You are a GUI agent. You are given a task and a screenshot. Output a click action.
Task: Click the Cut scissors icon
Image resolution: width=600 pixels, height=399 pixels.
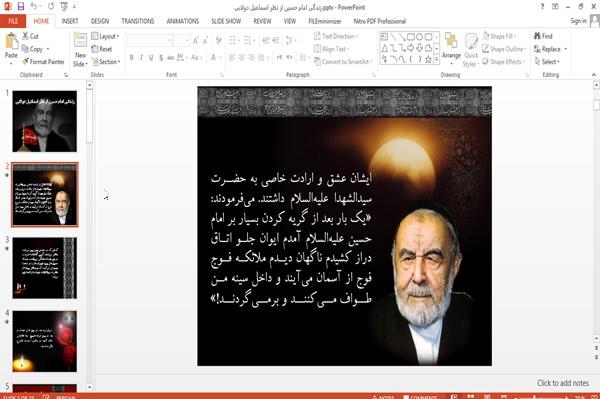pyautogui.click(x=26, y=36)
